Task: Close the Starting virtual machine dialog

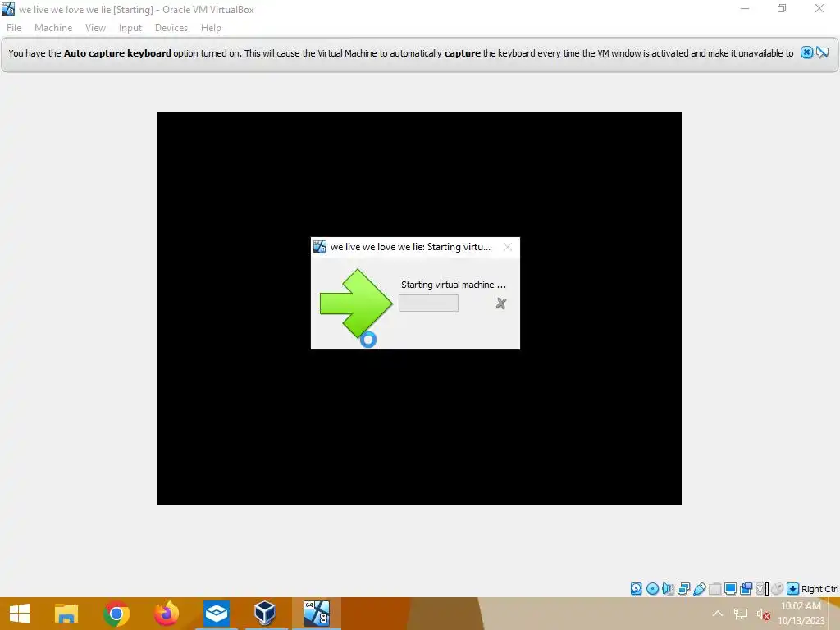Action: click(507, 247)
